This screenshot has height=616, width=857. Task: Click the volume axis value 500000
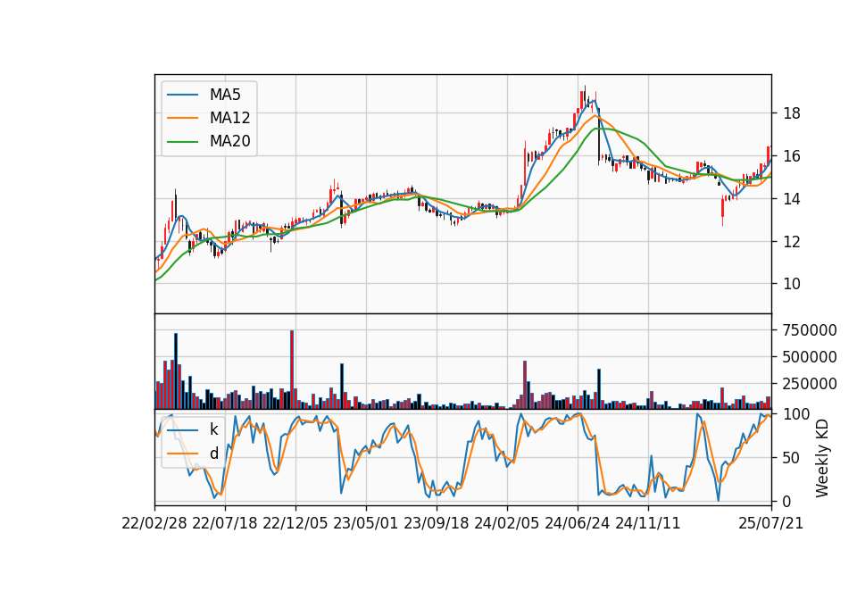tap(810, 357)
